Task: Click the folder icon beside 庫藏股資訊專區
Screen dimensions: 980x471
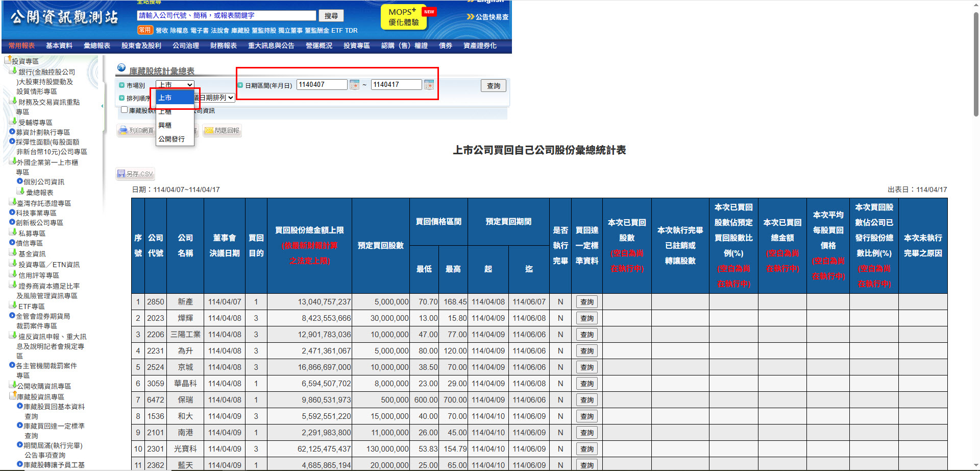Action: tap(13, 395)
